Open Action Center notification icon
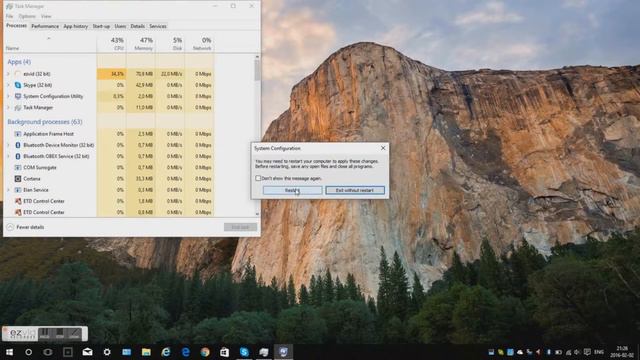 coord(587,352)
